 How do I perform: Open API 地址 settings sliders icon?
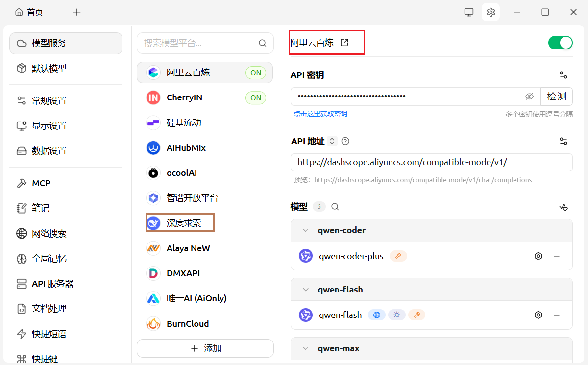(563, 141)
